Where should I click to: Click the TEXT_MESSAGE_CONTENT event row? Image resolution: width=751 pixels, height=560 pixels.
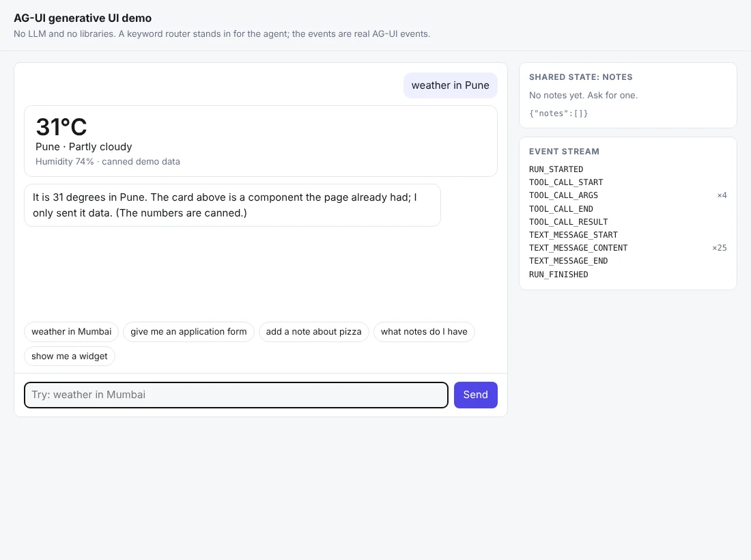[628, 248]
